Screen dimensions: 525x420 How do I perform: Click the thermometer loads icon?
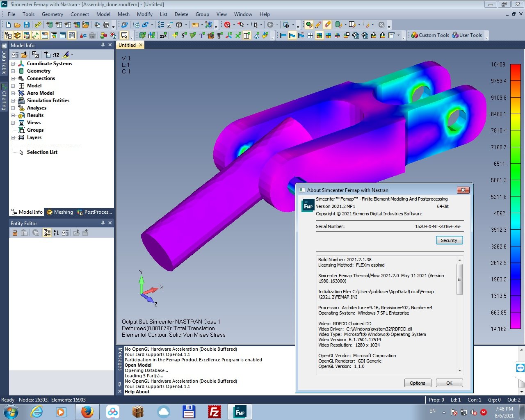pyautogui.click(x=83, y=36)
